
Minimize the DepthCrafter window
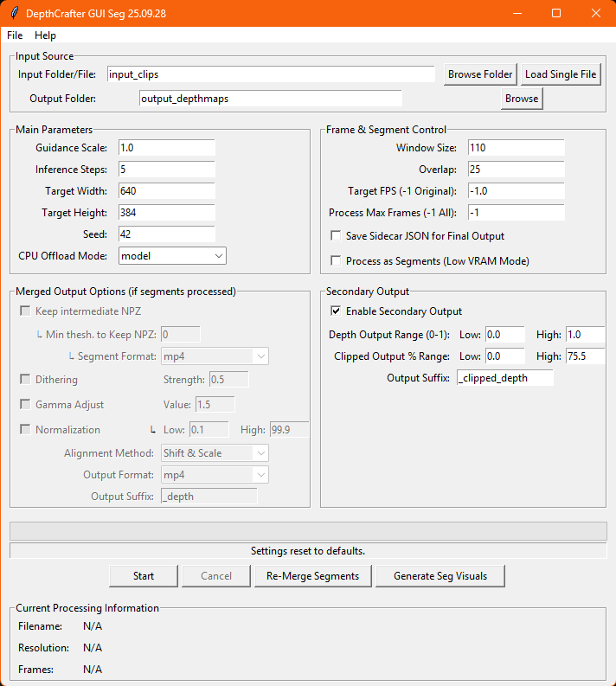click(517, 13)
